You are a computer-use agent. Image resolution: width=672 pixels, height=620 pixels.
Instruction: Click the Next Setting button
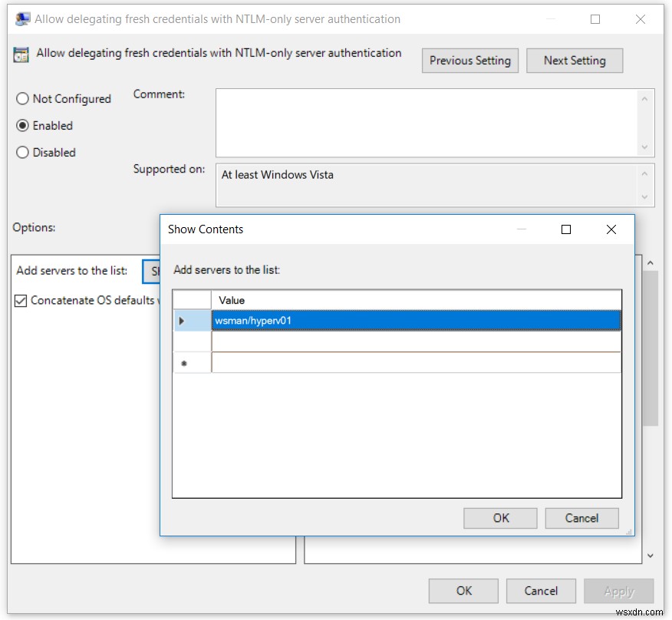pos(575,61)
